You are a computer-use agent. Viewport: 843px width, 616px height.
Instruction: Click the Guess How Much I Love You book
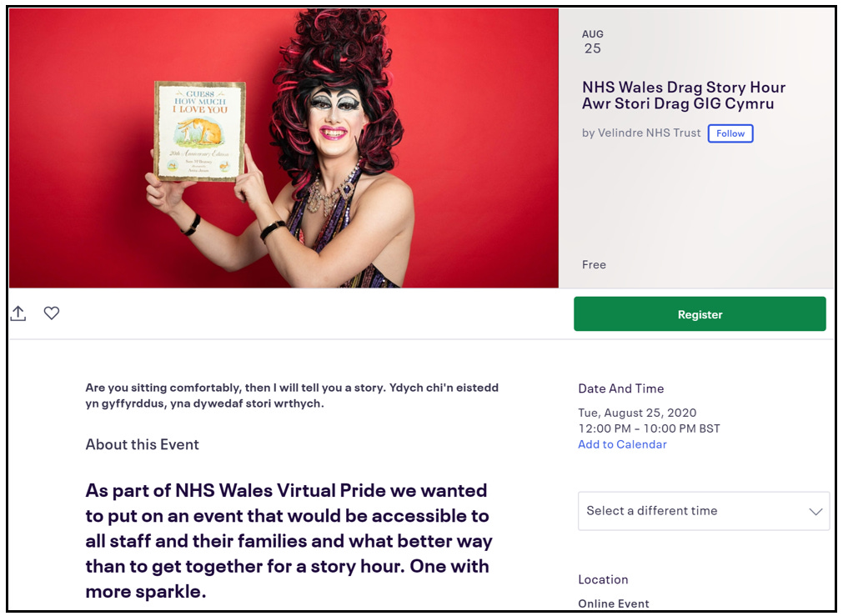[x=200, y=131]
